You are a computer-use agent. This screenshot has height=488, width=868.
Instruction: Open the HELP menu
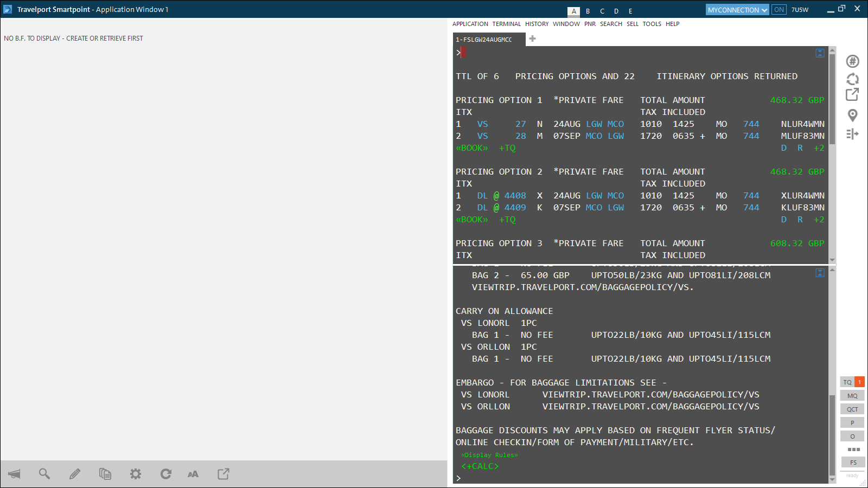tap(673, 24)
